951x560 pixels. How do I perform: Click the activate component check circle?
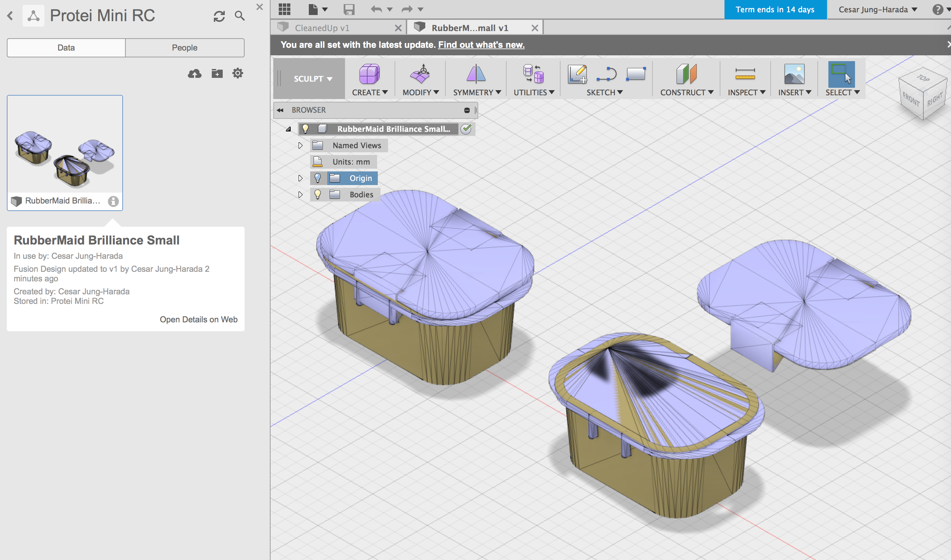466,129
